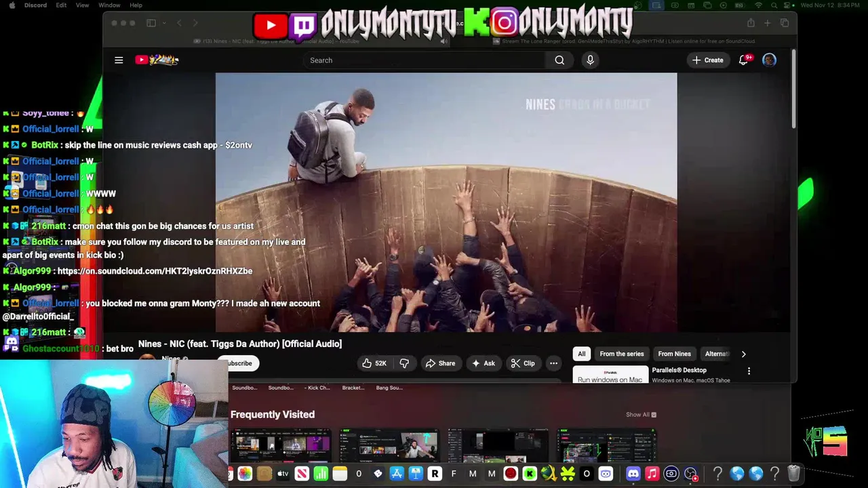Open Algor999's soundcloud link in chat
The image size is (868, 488).
155,271
